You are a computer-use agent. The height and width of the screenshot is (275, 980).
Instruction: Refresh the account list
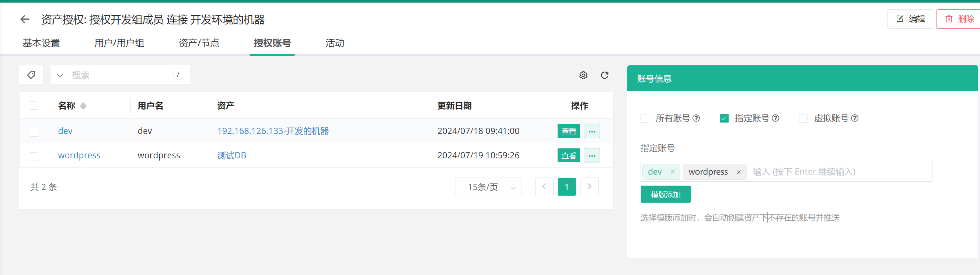point(604,75)
